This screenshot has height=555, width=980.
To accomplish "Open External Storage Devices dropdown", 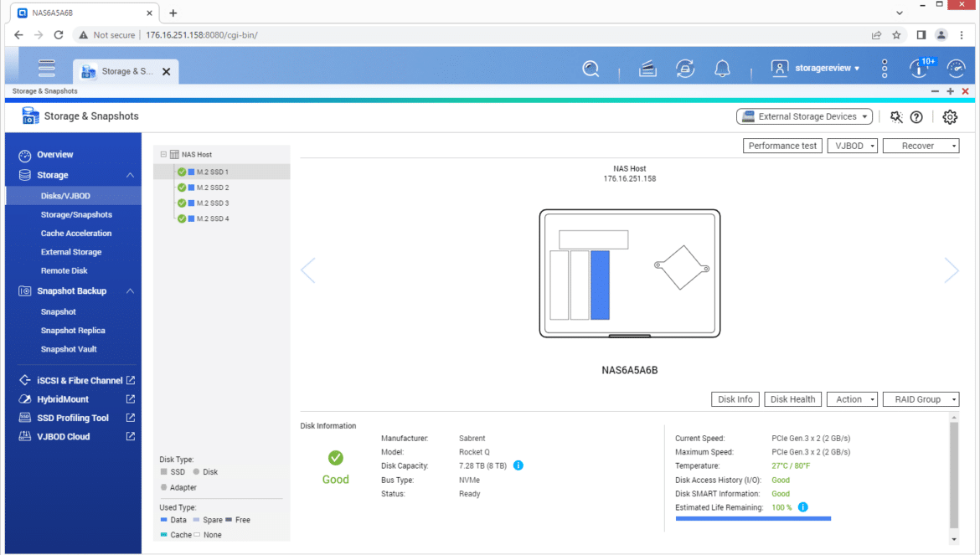I will [x=804, y=116].
